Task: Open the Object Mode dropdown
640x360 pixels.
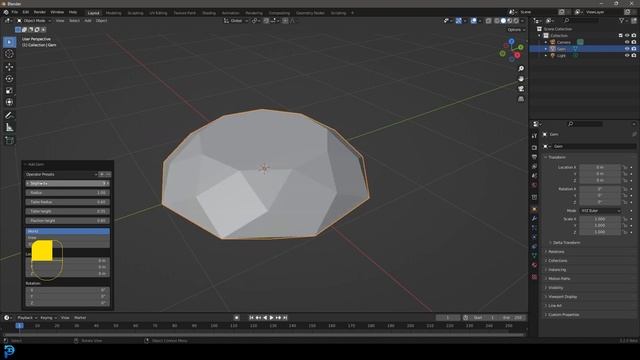Action: (x=34, y=20)
